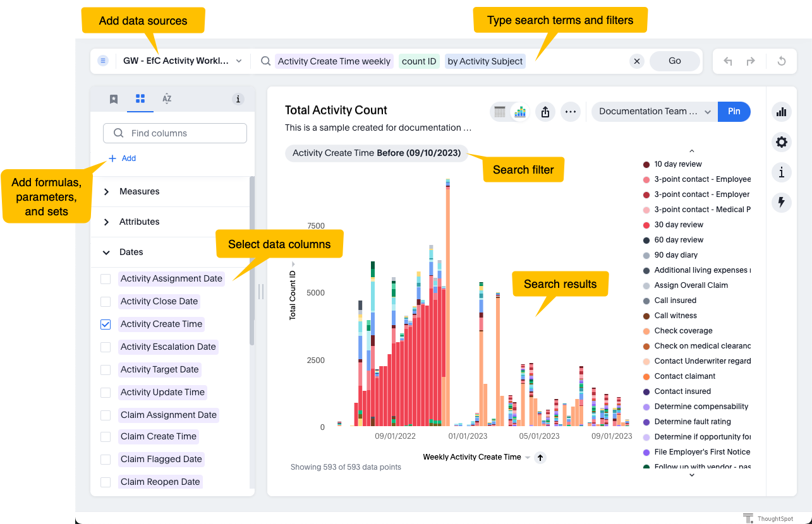Open chart type selector in right sidebar
This screenshot has height=524, width=812.
click(x=781, y=111)
